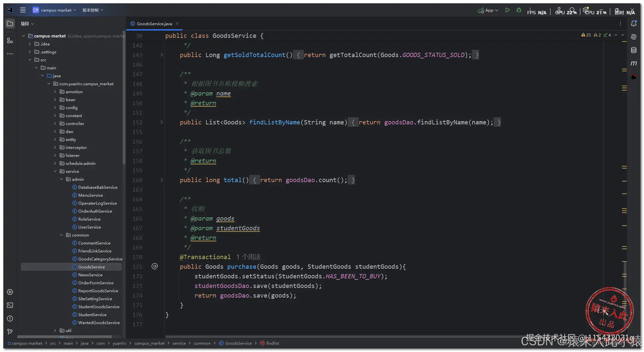Collapse the campus-market root folder
The height and width of the screenshot is (352, 644).
(24, 36)
